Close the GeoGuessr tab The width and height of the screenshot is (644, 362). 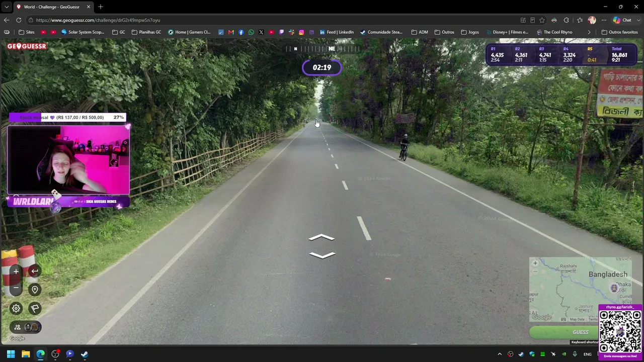pos(89,7)
